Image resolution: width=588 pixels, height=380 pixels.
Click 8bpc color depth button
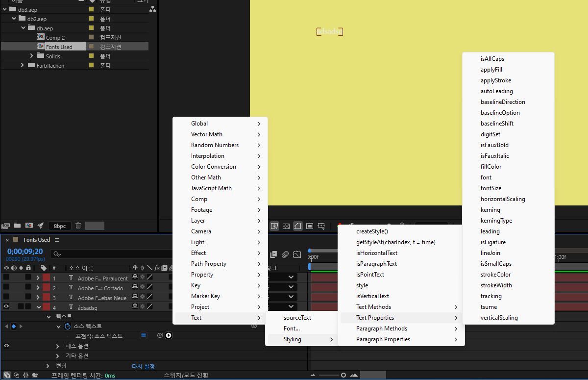point(59,226)
